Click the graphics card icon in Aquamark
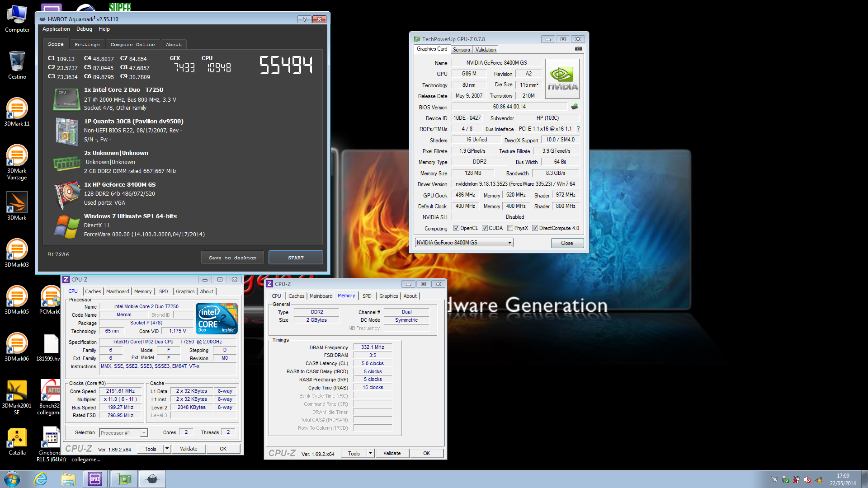The width and height of the screenshot is (868, 488). point(67,195)
